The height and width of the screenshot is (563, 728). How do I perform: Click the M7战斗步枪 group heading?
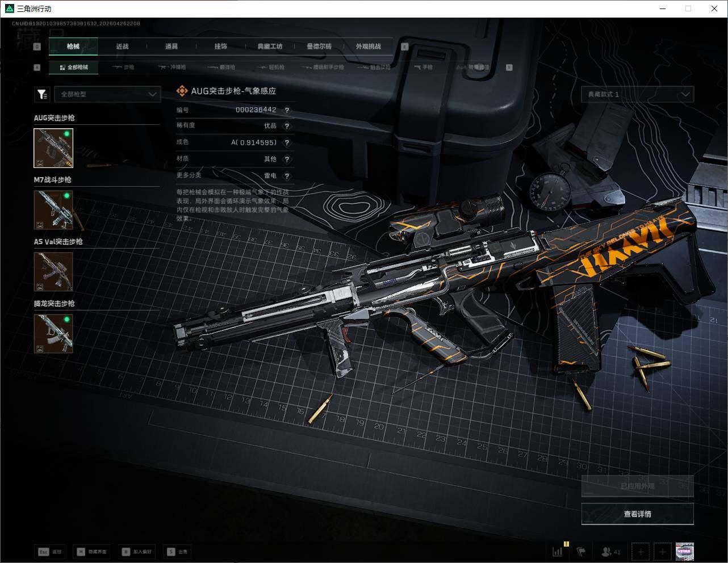point(53,180)
